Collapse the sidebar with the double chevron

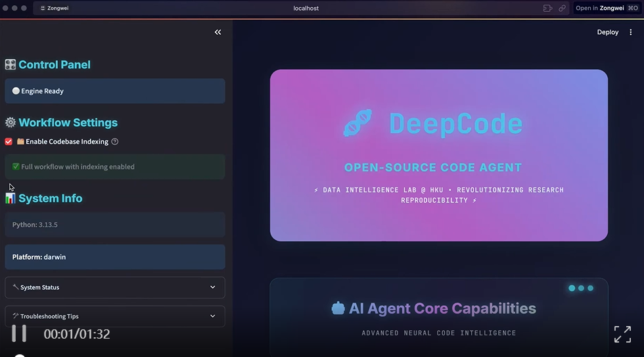pyautogui.click(x=218, y=32)
